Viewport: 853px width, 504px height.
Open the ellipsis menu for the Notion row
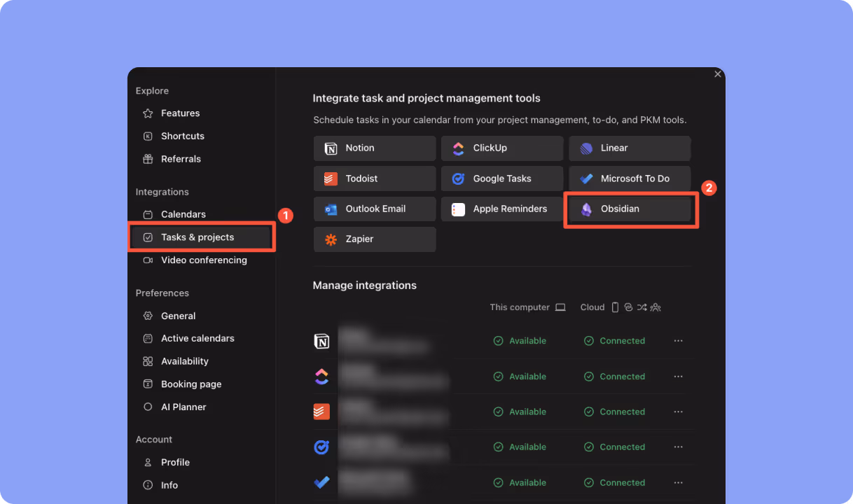pos(678,341)
